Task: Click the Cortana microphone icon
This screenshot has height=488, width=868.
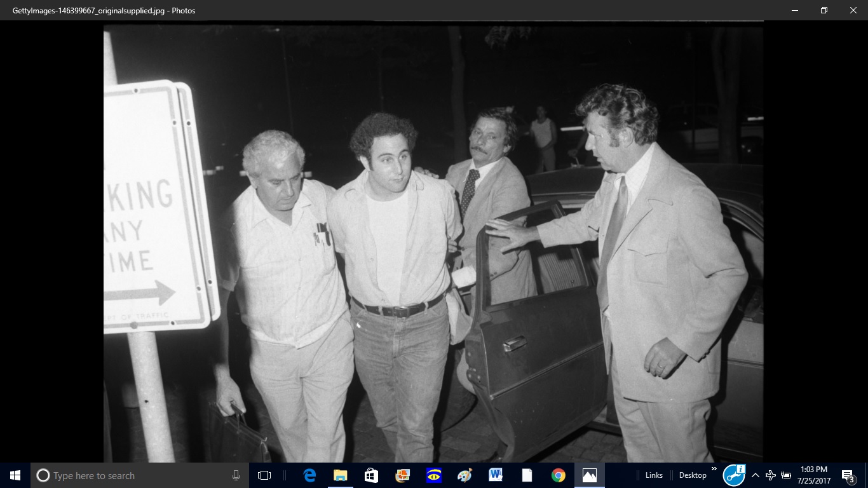Action: (x=236, y=475)
